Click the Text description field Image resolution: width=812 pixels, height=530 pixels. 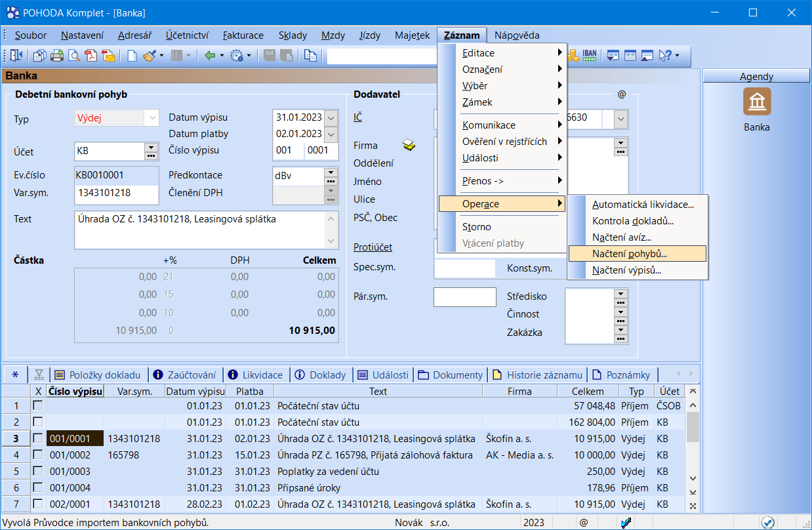point(200,230)
